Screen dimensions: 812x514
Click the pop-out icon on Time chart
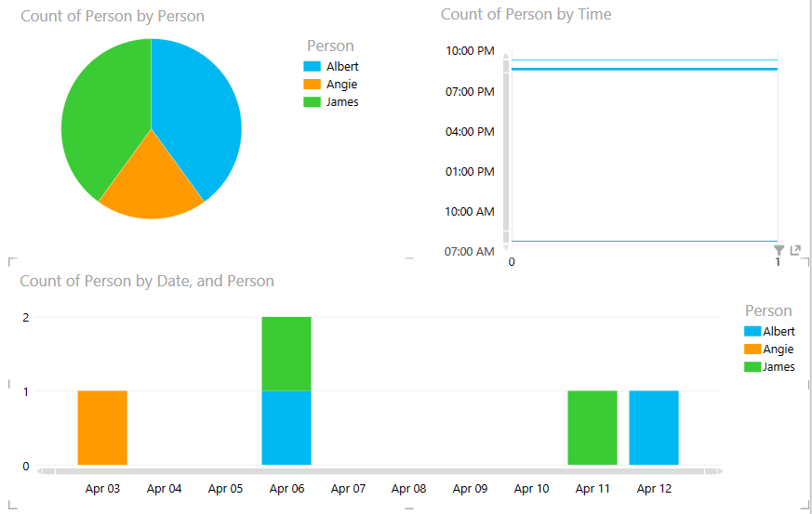[x=795, y=250]
